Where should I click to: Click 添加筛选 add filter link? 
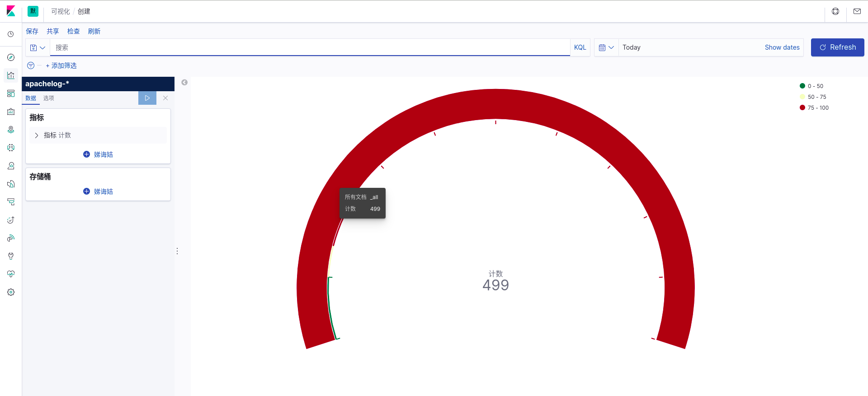click(x=61, y=65)
